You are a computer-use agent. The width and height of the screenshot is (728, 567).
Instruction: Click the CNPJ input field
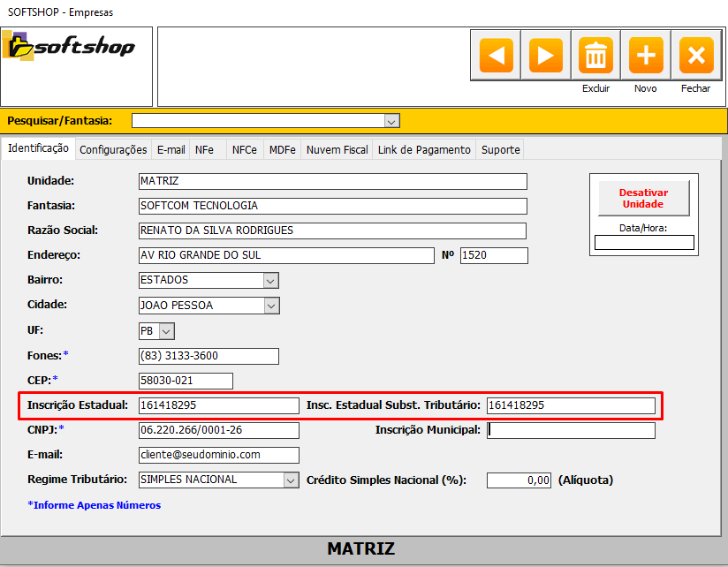(x=218, y=431)
